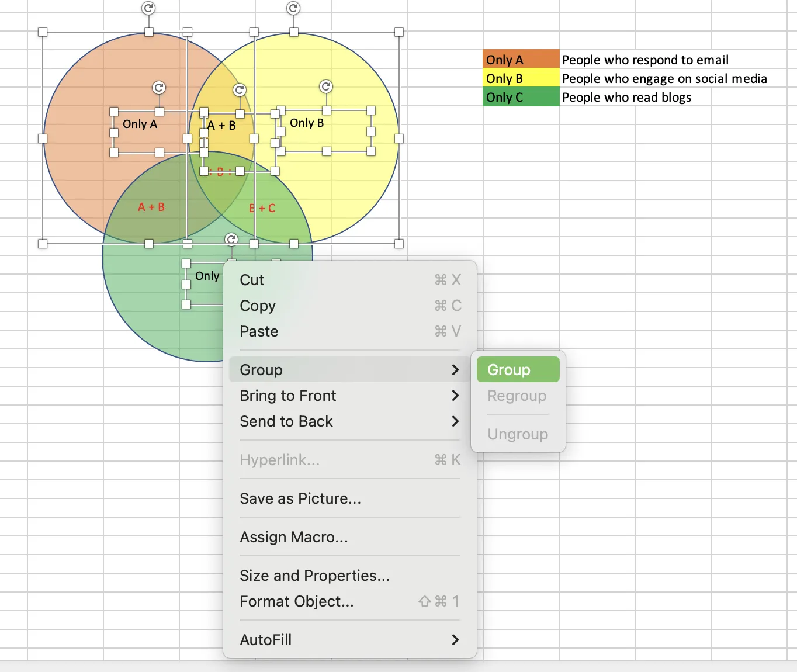
Task: Expand Send to Back submenu arrow
Action: pyautogui.click(x=455, y=421)
